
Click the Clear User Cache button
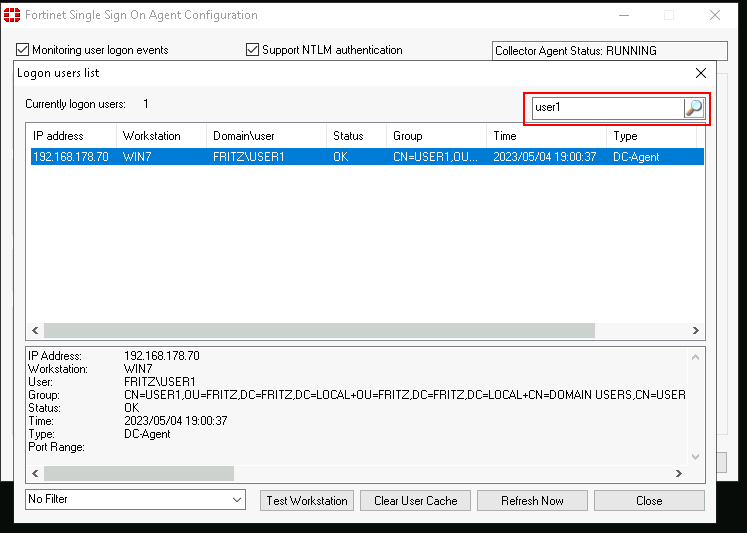click(415, 501)
